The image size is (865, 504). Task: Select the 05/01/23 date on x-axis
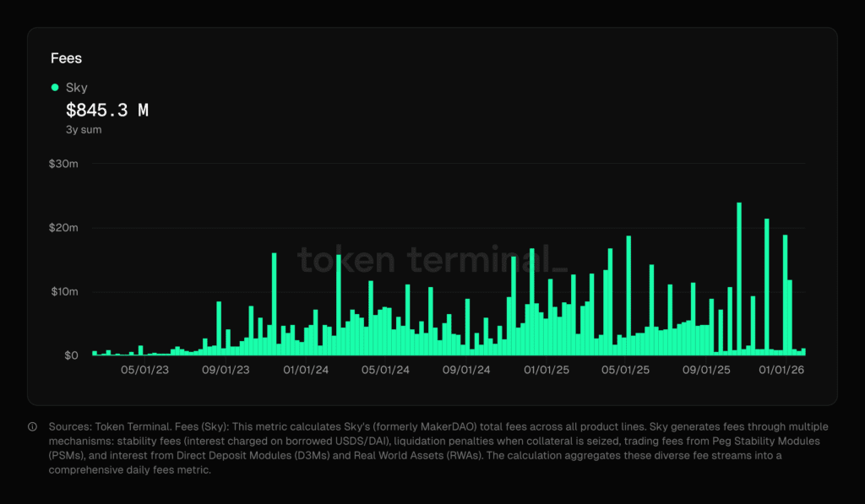pos(144,371)
